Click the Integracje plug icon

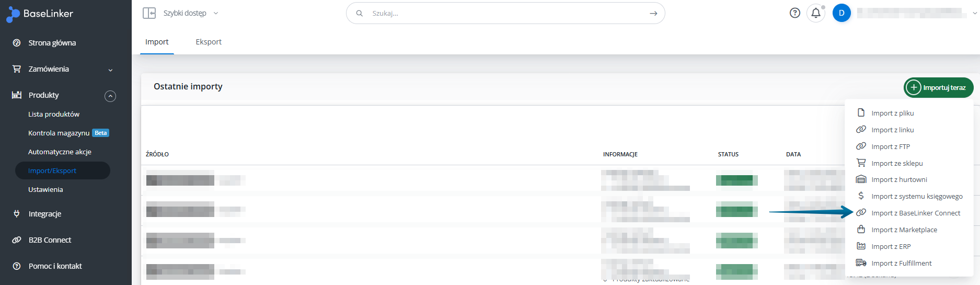coord(17,214)
